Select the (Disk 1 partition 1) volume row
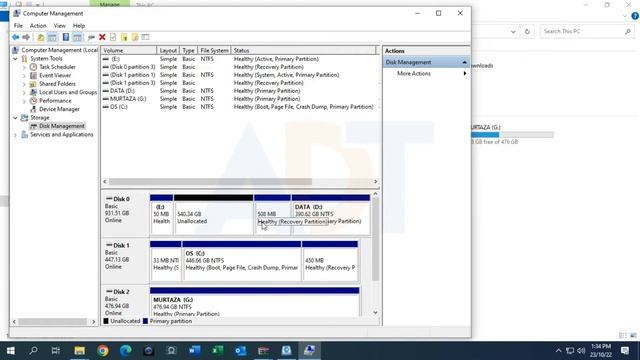Screen dimensions: 640x360 [240, 75]
